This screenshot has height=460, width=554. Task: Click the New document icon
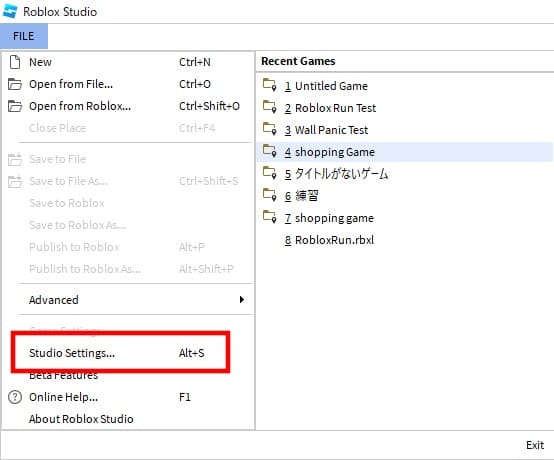point(15,62)
